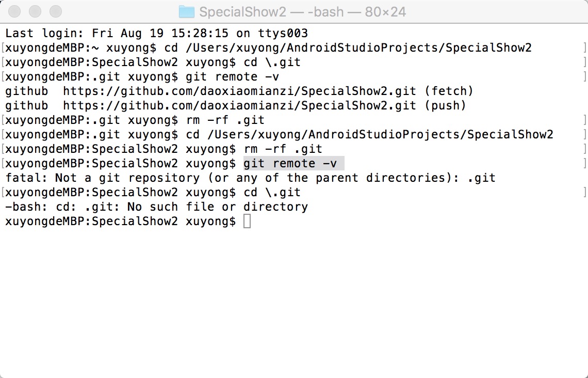Click the right bracket mark of the first command
Viewport: 588px width, 378px height.
(584, 48)
